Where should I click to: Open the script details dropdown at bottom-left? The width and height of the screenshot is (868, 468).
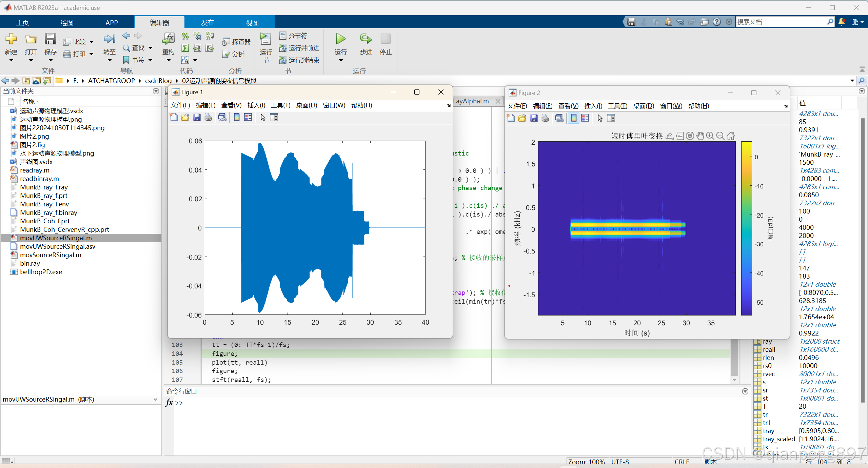(155, 399)
